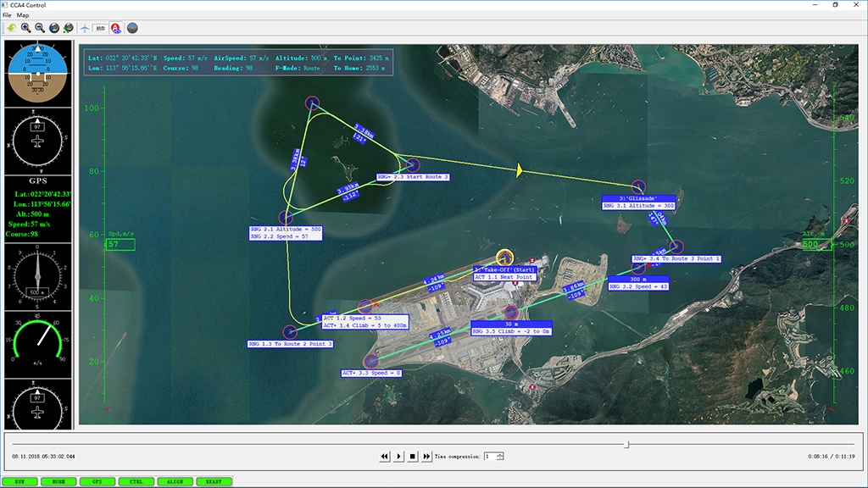Click the blue airplane toolbar icon
This screenshot has width=868, height=488.
pyautogui.click(x=85, y=28)
